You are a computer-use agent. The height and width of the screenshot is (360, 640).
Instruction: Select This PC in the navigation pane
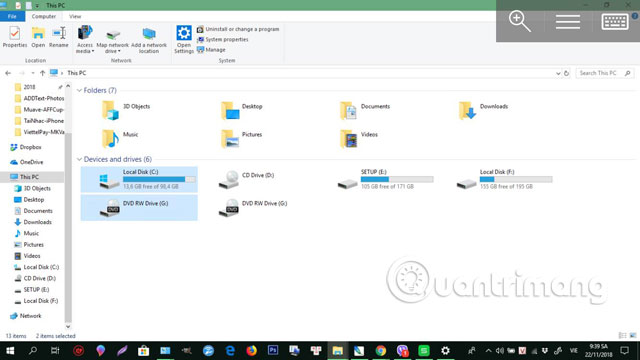pos(32,177)
